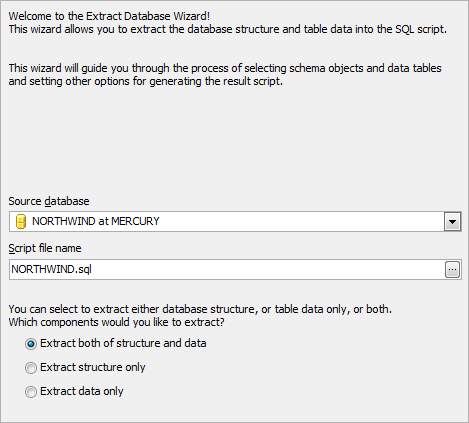Choose the Extract structure only radio button
The image size is (469, 423).
click(31, 368)
